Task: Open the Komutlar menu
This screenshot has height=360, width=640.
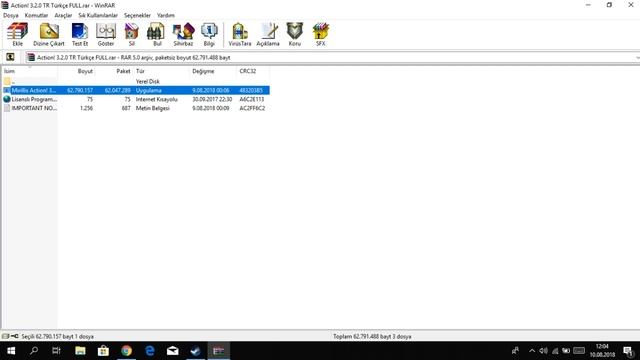Action: click(36, 15)
